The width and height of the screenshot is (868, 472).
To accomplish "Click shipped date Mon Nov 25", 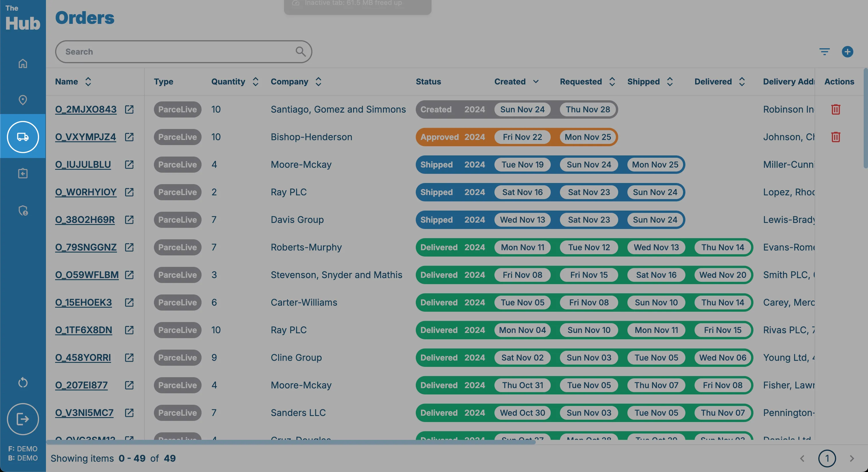I will pos(655,165).
